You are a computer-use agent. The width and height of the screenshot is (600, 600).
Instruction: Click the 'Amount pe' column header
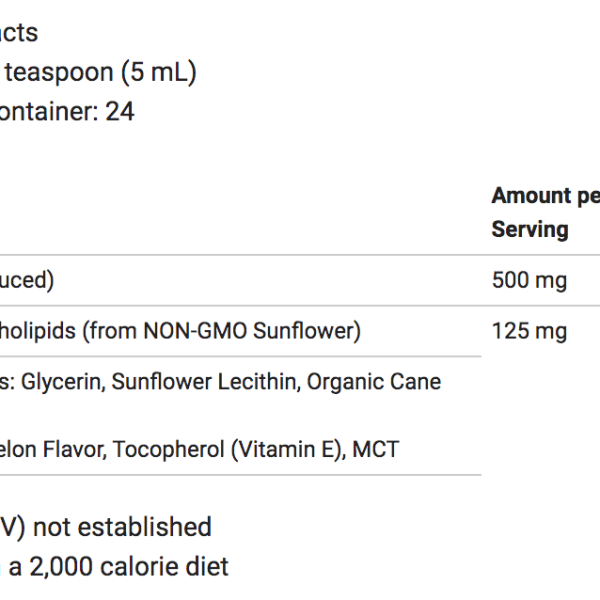[546, 196]
